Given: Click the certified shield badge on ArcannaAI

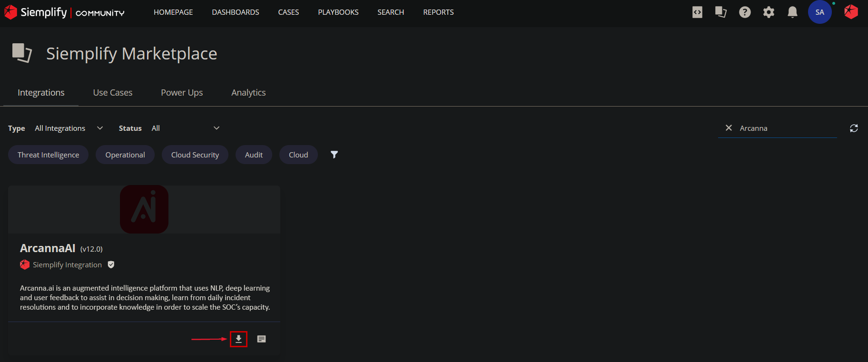Looking at the screenshot, I should click(x=111, y=264).
